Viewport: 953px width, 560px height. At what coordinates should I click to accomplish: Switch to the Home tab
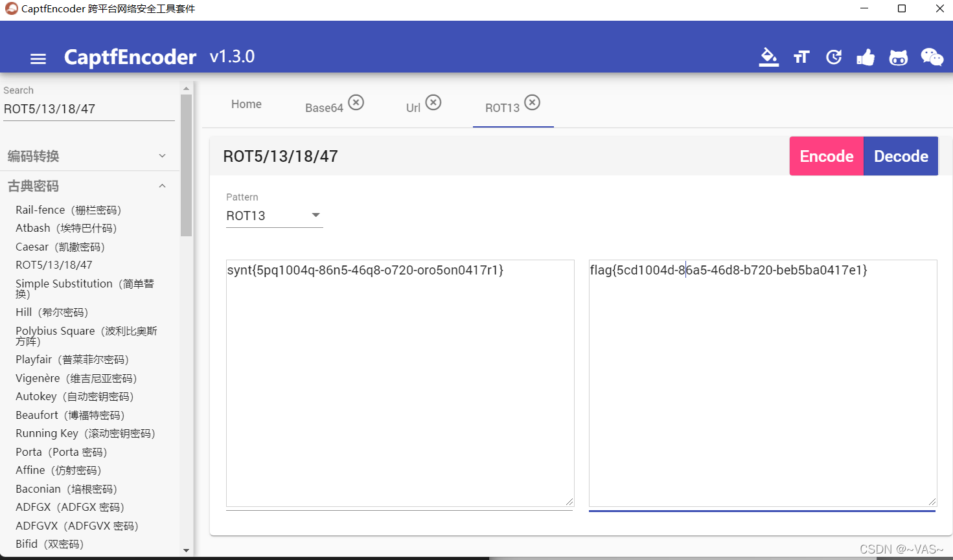click(246, 104)
